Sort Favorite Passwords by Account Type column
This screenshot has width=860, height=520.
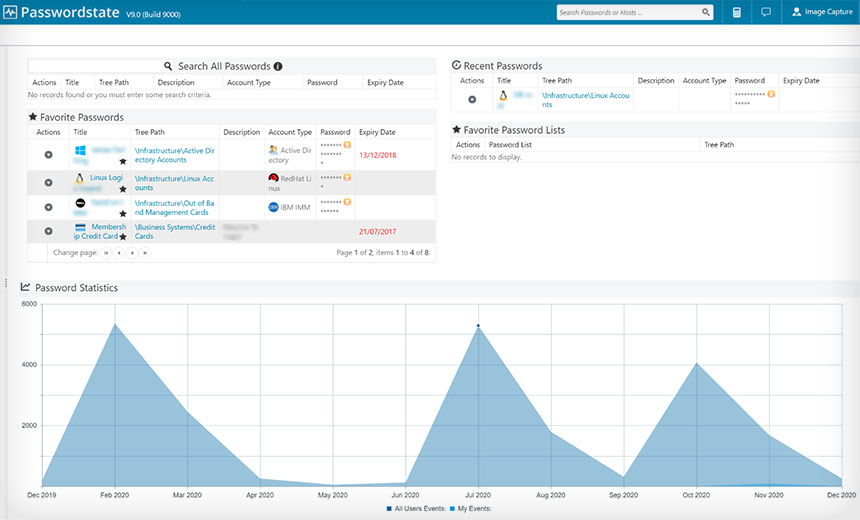point(290,132)
